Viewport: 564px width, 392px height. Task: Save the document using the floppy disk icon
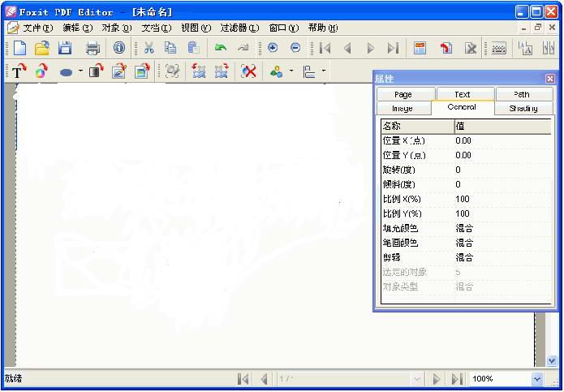click(65, 48)
